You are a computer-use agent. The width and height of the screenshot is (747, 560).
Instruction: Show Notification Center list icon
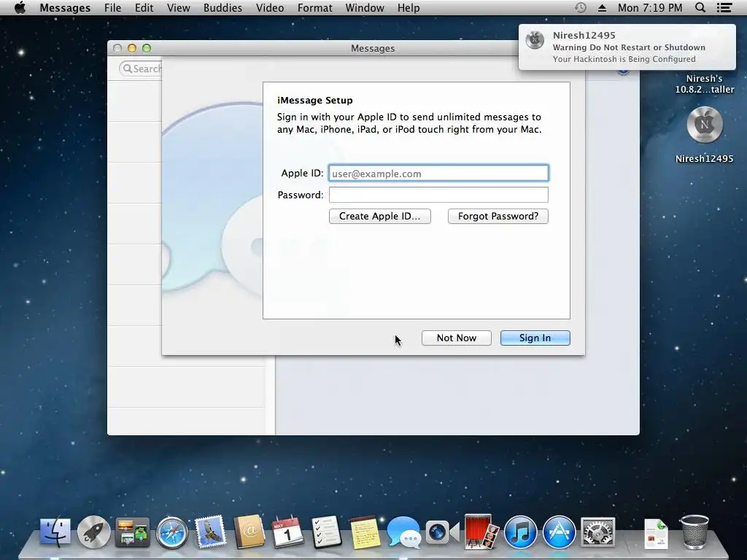point(724,7)
